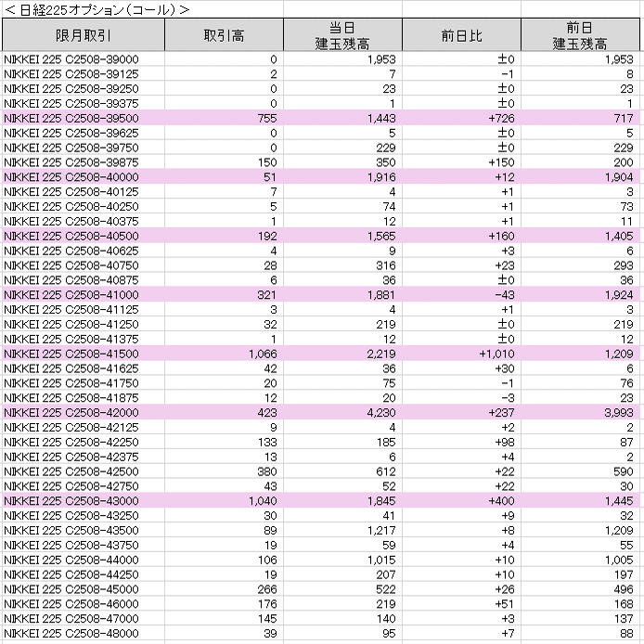Click row label NIKKEI 225 C2508-42500
Viewport: 644px width, 644px height.
click(x=71, y=471)
